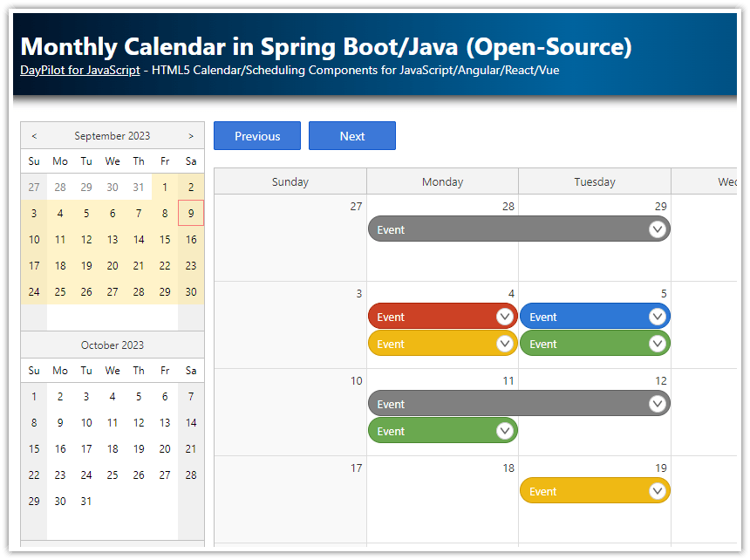750x560 pixels.
Task: Open the chevron on the gray Event of September 28
Action: pos(658,229)
